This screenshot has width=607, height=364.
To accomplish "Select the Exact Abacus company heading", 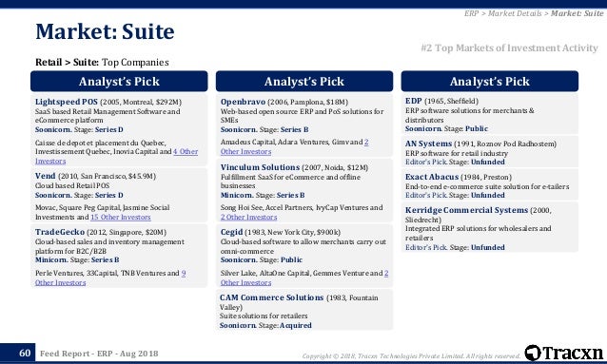I will click(x=432, y=177).
